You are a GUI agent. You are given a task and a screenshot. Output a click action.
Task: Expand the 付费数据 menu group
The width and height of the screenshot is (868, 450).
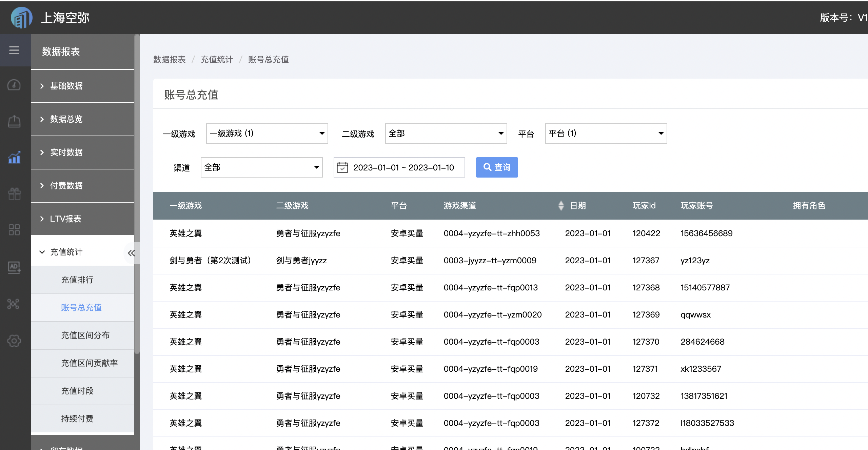(83, 186)
